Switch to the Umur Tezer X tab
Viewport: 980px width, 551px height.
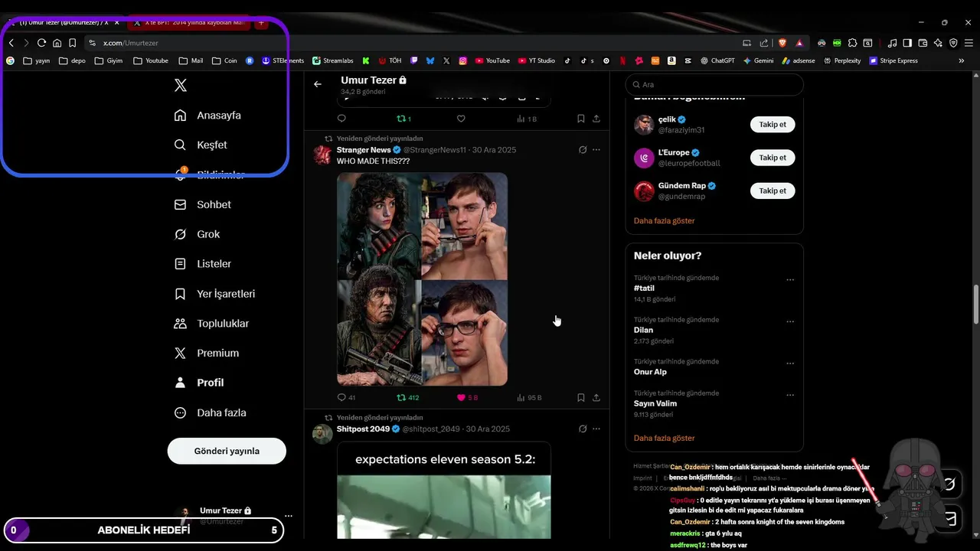tap(64, 22)
